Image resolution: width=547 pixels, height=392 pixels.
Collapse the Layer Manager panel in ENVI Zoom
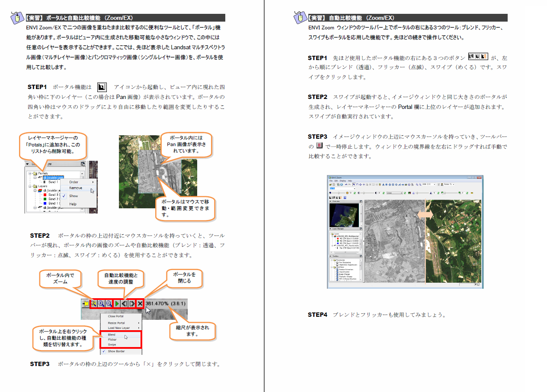(x=331, y=229)
